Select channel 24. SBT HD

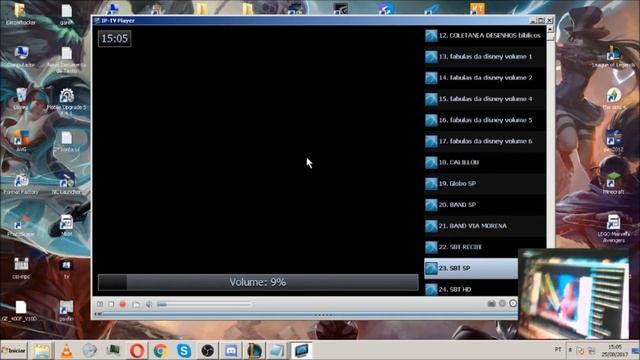[471, 289]
